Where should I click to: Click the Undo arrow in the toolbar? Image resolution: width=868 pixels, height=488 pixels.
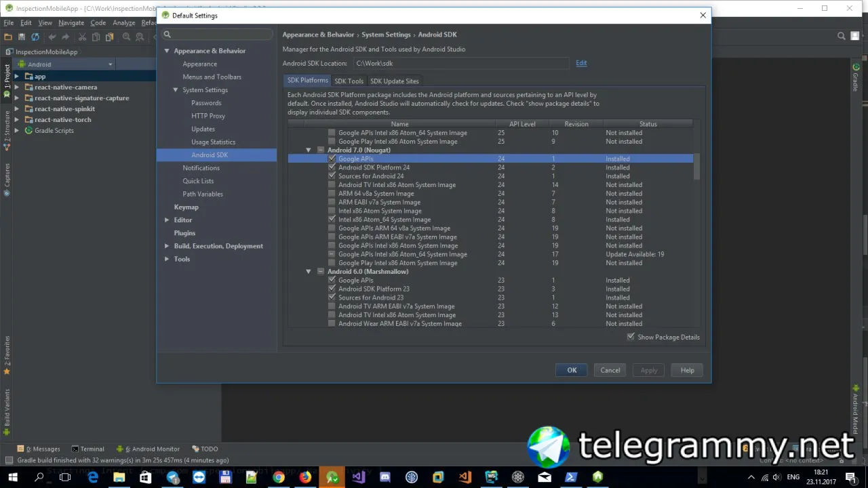pyautogui.click(x=52, y=37)
